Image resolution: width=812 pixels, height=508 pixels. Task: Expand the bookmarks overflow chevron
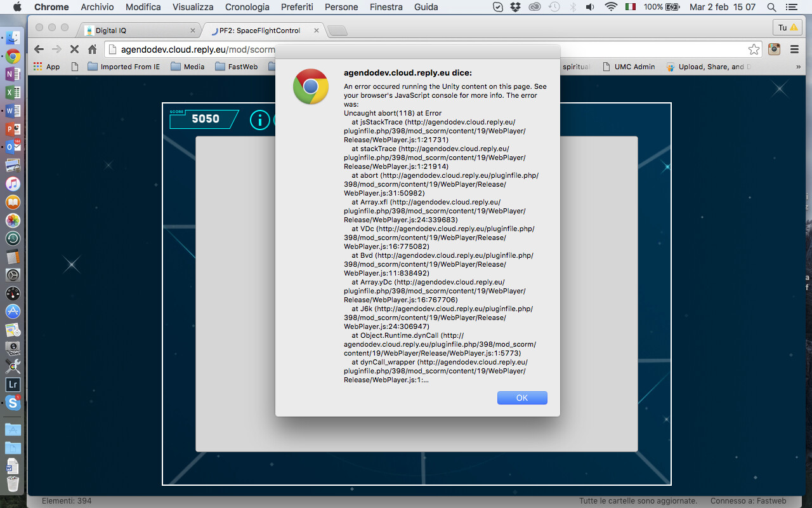coord(798,66)
